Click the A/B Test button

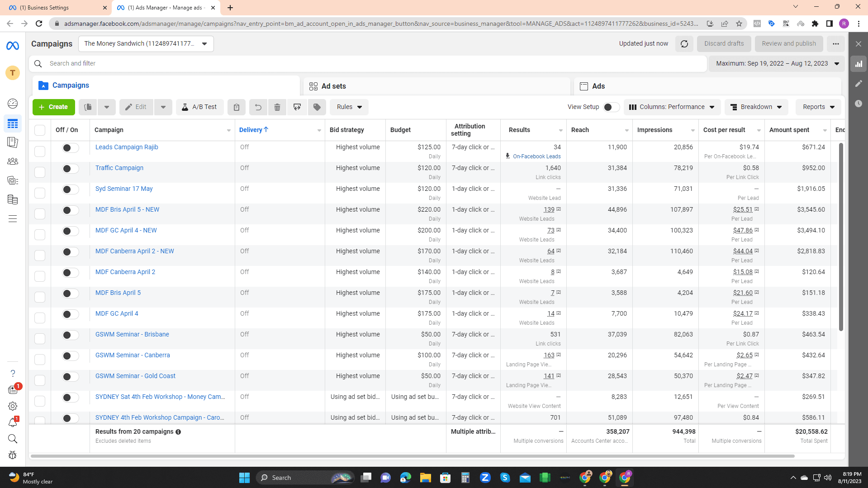tap(199, 107)
